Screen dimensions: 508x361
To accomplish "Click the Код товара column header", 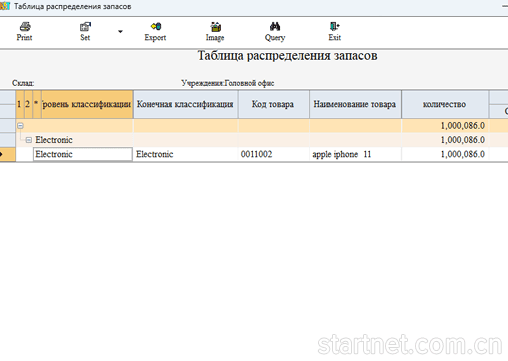I will [x=273, y=104].
